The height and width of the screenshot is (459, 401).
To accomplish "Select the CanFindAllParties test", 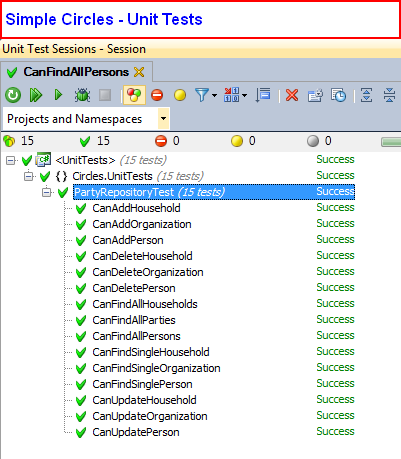I will (x=134, y=320).
